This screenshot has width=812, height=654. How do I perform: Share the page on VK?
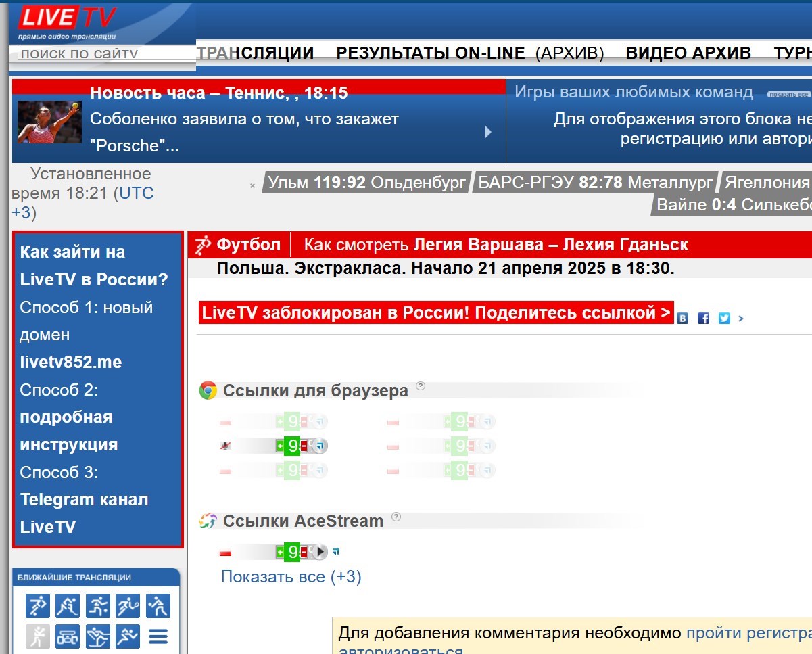click(x=683, y=318)
